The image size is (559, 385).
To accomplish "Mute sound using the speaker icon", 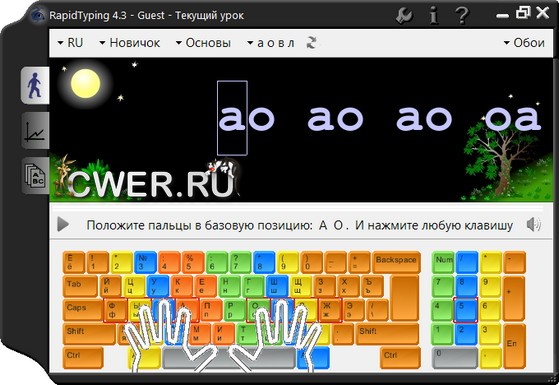I will (x=533, y=225).
